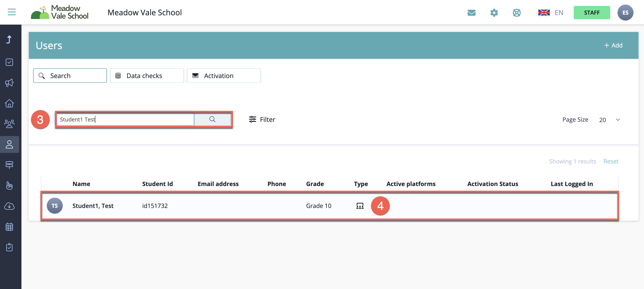The height and width of the screenshot is (289, 644).
Task: Open the messages envelope icon
Action: click(x=472, y=13)
